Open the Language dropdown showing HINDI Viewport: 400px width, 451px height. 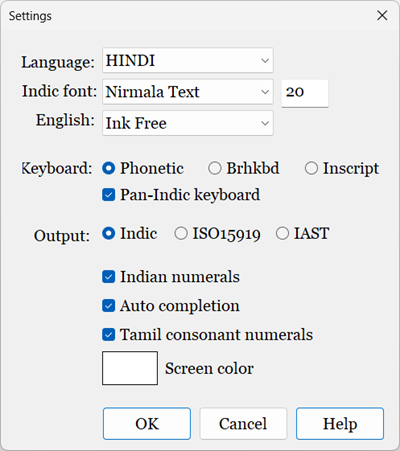coord(188,60)
